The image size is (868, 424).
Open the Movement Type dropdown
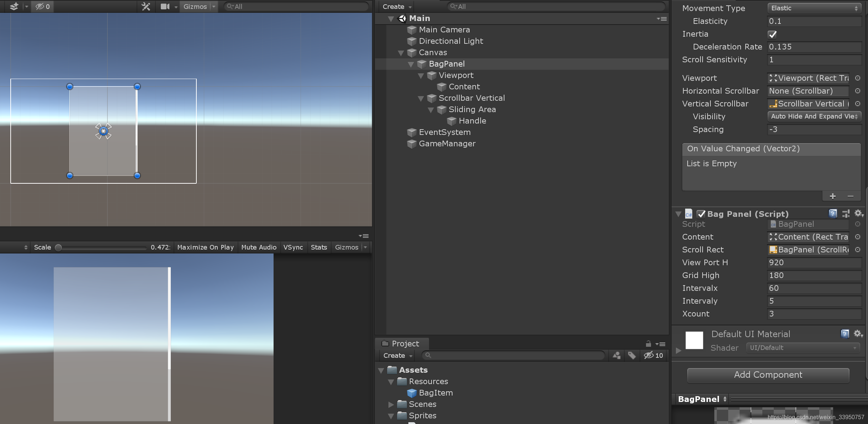point(814,8)
